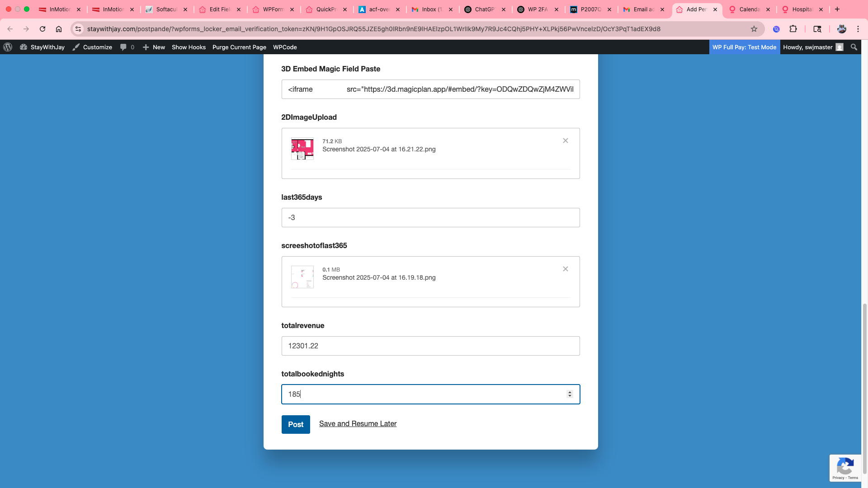This screenshot has height=488, width=868.
Task: Remove the 16.19.18 screenshot upload
Action: (565, 269)
